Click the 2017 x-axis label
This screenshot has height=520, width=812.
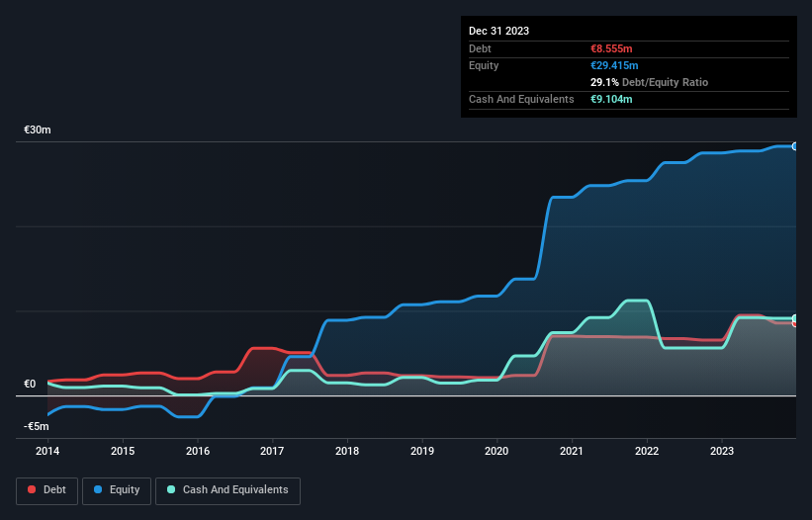[272, 451]
